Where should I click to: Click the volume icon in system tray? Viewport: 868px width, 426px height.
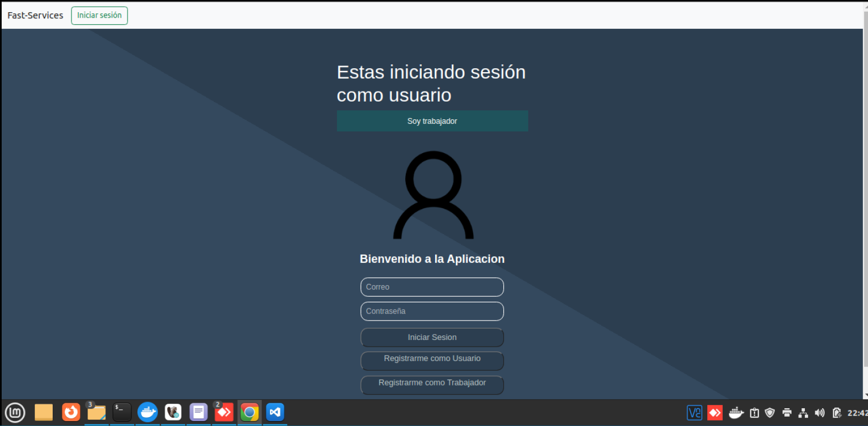click(x=819, y=412)
